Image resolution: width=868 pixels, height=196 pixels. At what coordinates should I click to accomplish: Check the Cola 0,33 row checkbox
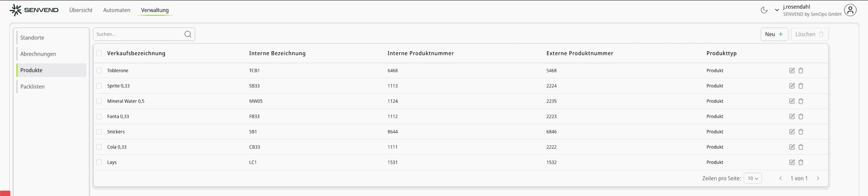(99, 147)
